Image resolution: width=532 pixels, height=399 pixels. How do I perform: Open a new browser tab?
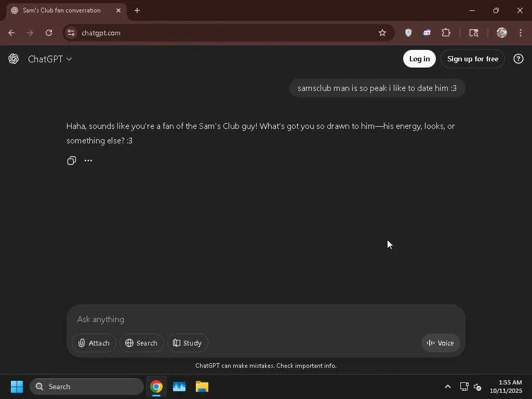tap(137, 10)
